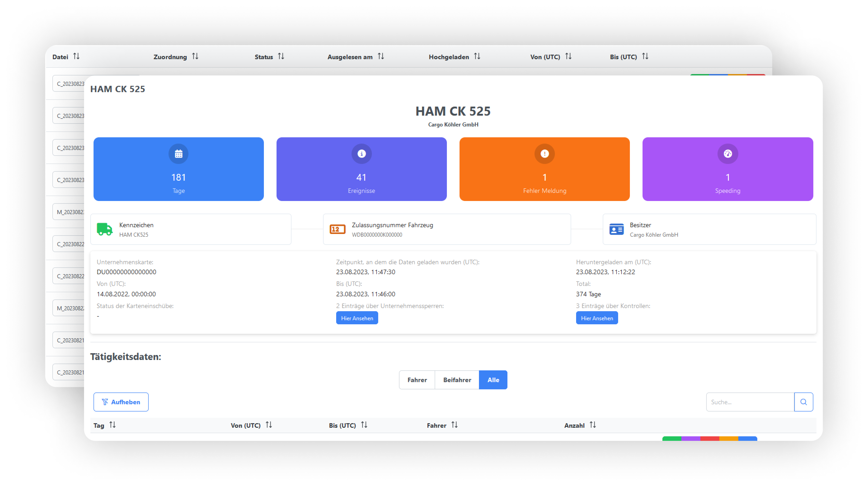
Task: Click the calendar icon on Tage card
Action: [x=178, y=154]
